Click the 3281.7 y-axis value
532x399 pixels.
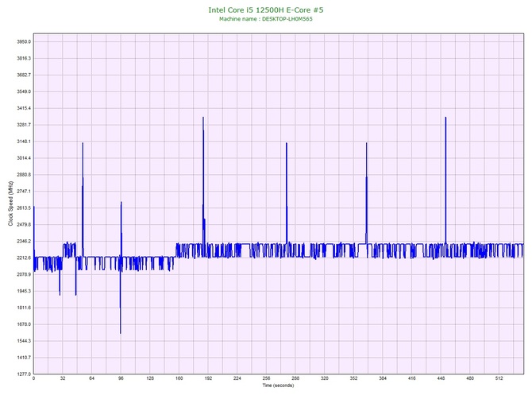point(24,125)
